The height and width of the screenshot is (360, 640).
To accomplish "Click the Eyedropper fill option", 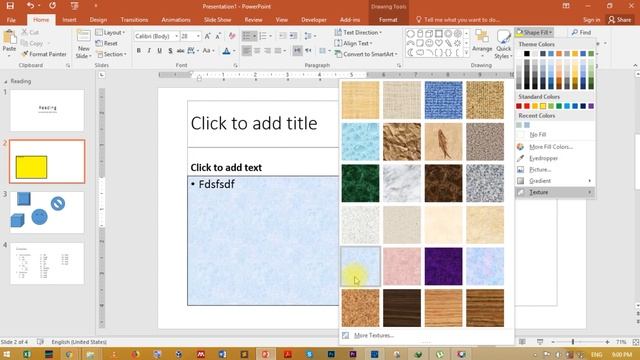I will [x=543, y=158].
